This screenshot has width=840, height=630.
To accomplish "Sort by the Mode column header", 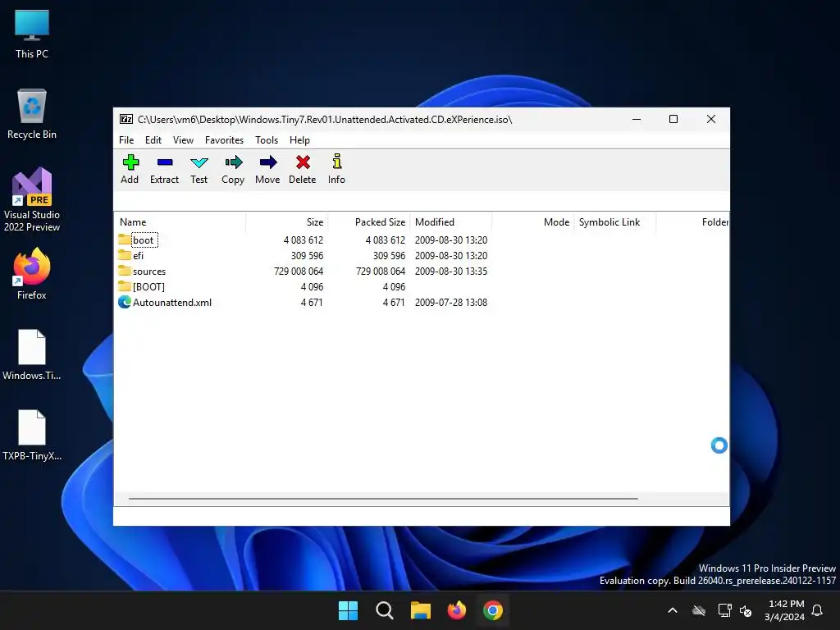I will click(533, 221).
